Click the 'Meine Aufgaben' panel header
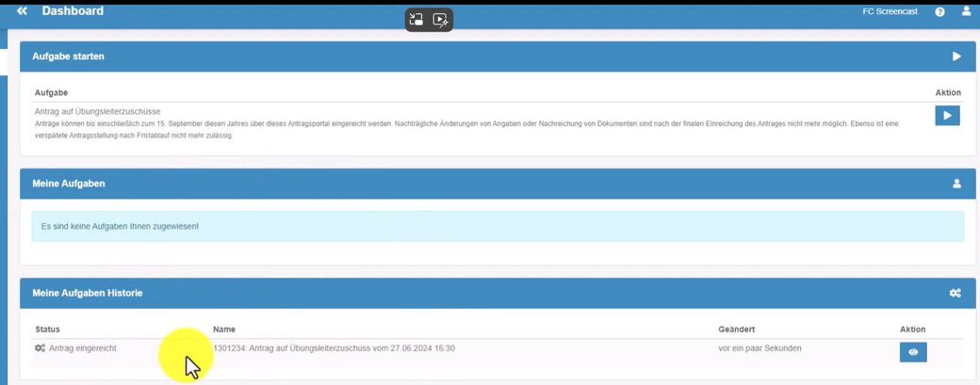This screenshot has height=385, width=980. (498, 184)
